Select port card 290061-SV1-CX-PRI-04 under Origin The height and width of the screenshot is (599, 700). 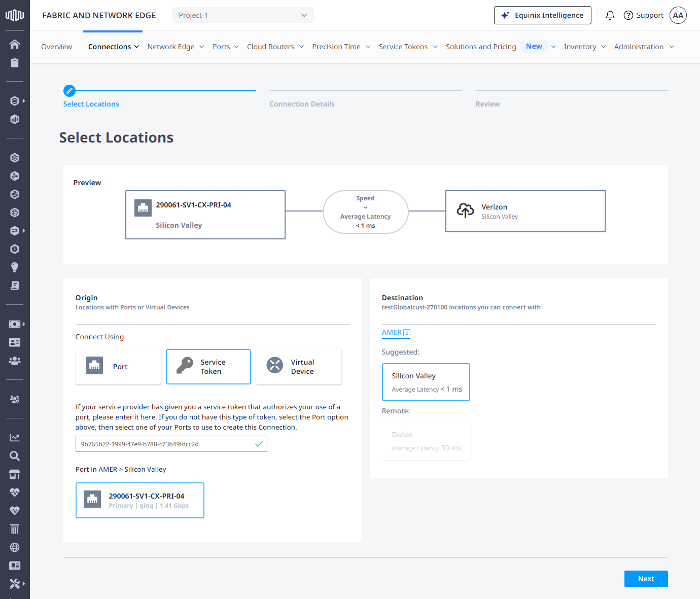pos(140,500)
